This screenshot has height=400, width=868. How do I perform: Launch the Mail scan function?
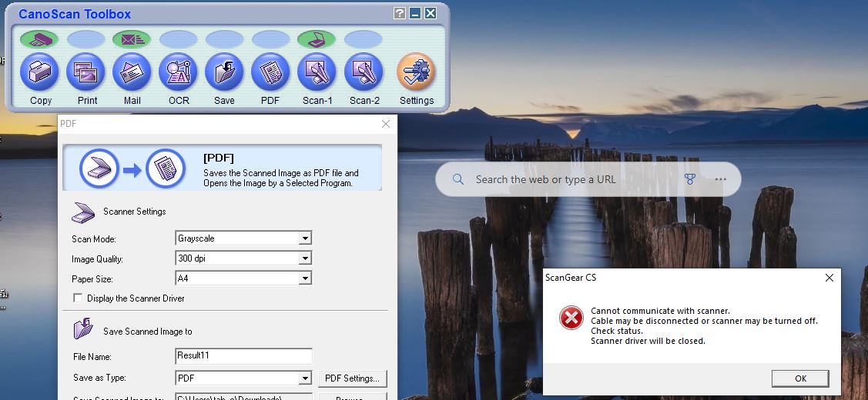[132, 72]
